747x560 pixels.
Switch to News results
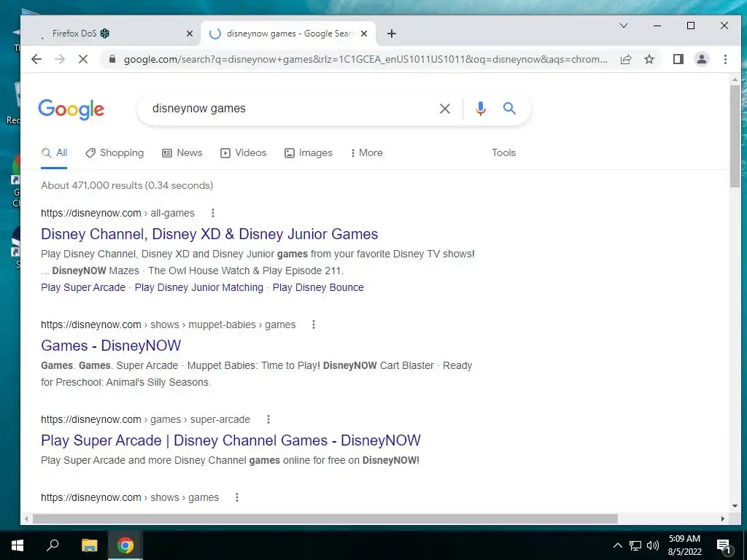[182, 153]
